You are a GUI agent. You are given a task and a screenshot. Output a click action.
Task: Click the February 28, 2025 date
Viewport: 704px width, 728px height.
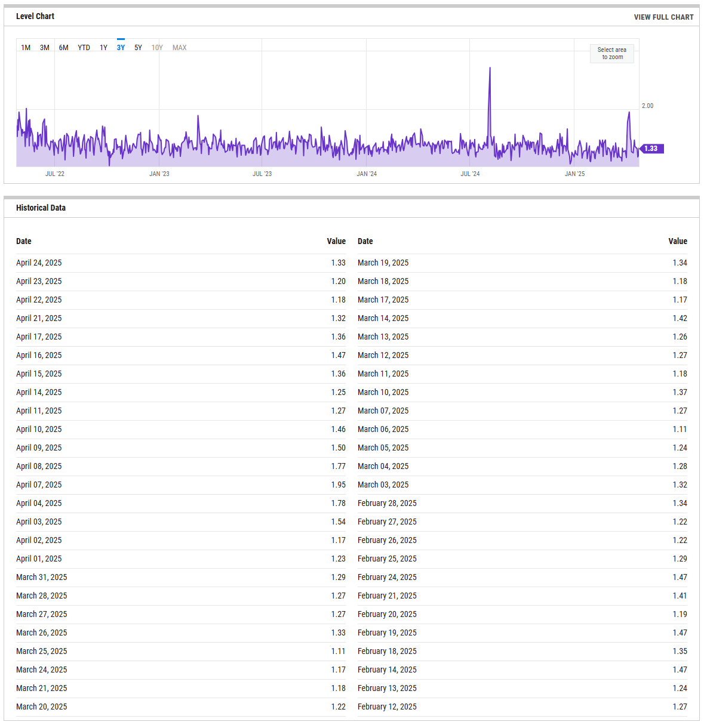[x=388, y=504]
